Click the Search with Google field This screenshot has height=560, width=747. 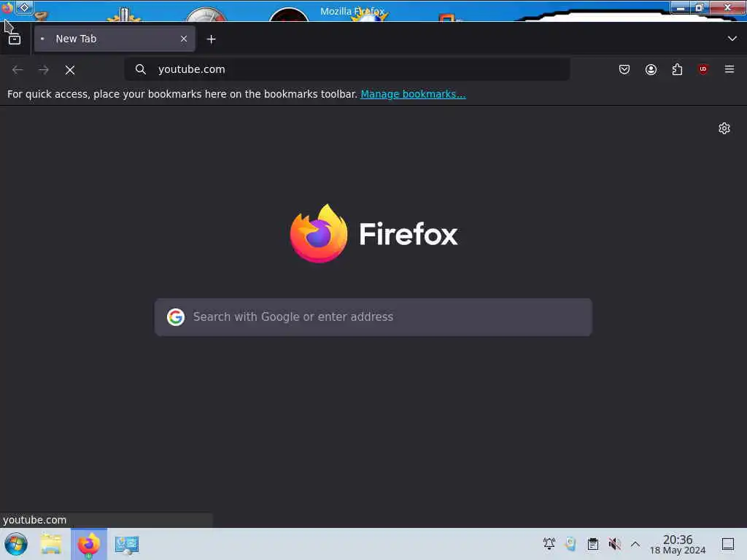[x=373, y=317]
